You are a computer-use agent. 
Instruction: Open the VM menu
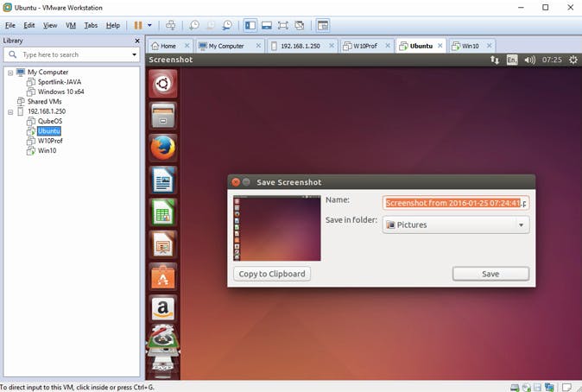[x=71, y=25]
